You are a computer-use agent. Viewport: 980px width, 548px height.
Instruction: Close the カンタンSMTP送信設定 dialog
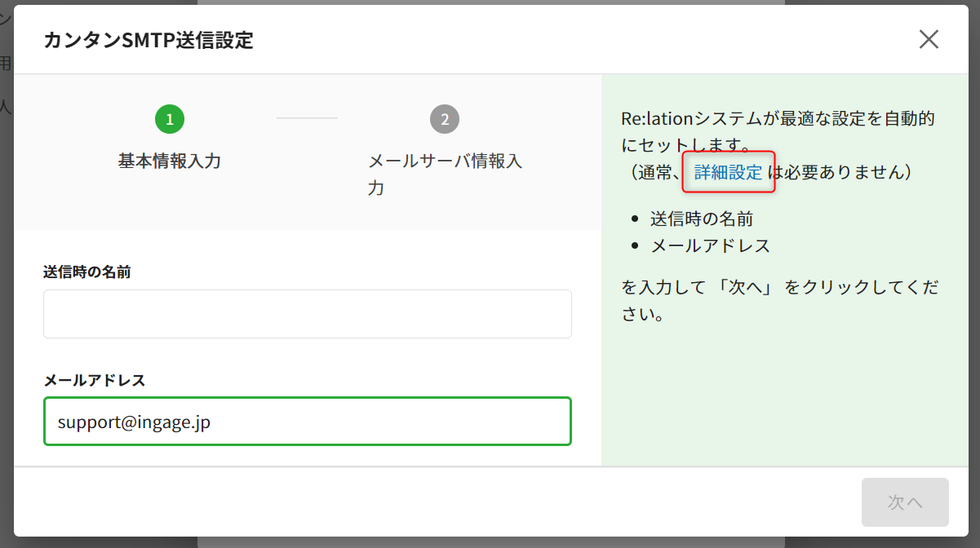click(929, 39)
